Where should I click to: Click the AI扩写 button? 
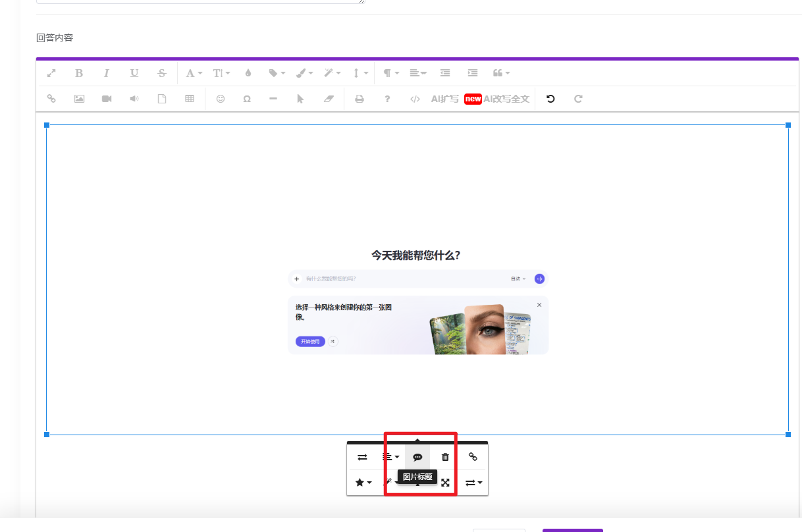point(444,99)
